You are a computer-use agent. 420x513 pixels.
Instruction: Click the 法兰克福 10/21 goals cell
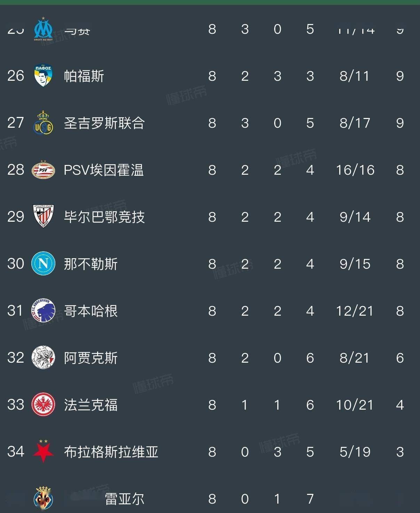pyautogui.click(x=355, y=405)
